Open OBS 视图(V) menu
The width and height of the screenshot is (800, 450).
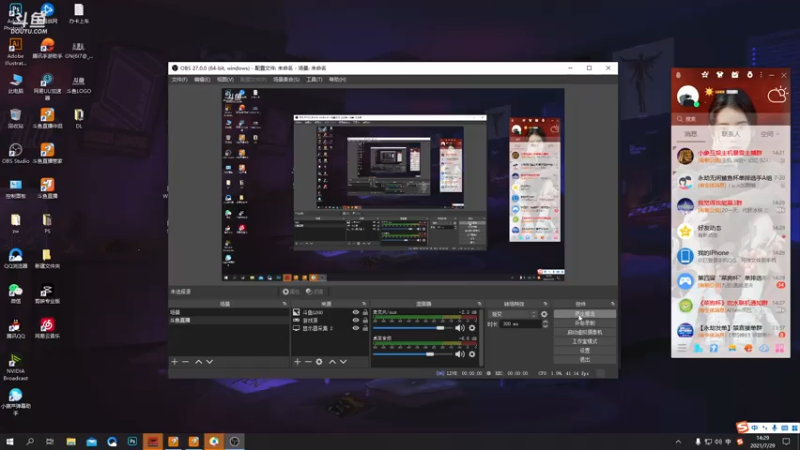tap(225, 80)
